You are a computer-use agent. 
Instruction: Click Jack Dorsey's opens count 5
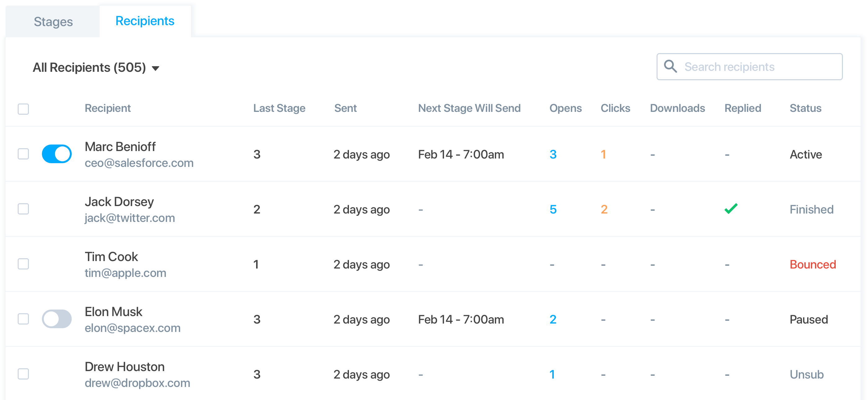click(553, 209)
